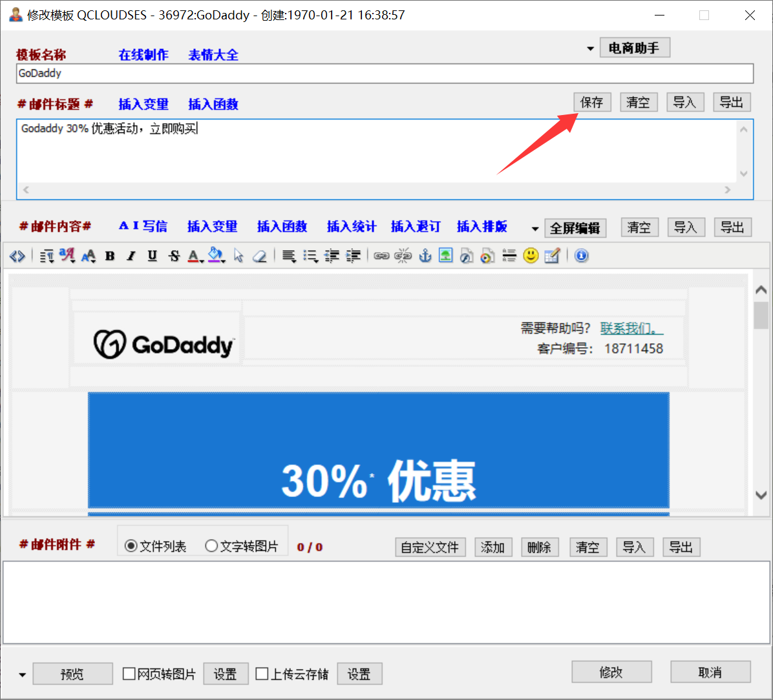Click the blue info icon in toolbar
Screen dimensions: 773x700
pyautogui.click(x=582, y=256)
